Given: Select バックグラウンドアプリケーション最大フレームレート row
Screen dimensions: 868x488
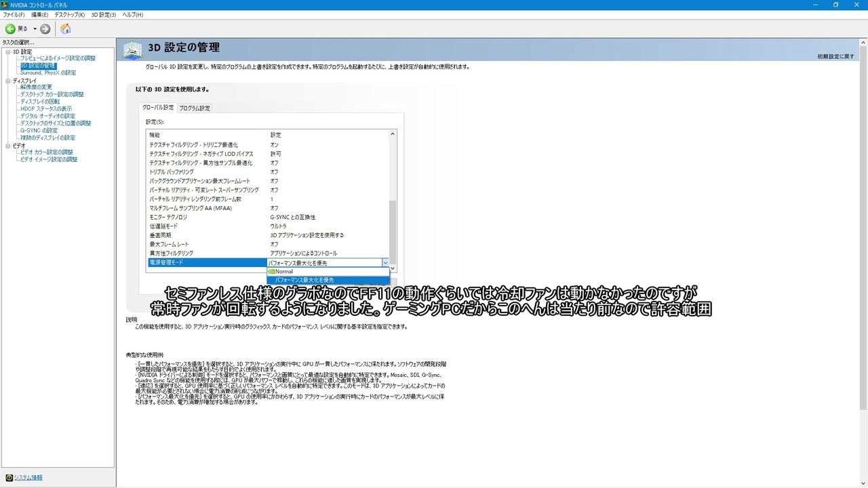Looking at the screenshot, I should [268, 181].
